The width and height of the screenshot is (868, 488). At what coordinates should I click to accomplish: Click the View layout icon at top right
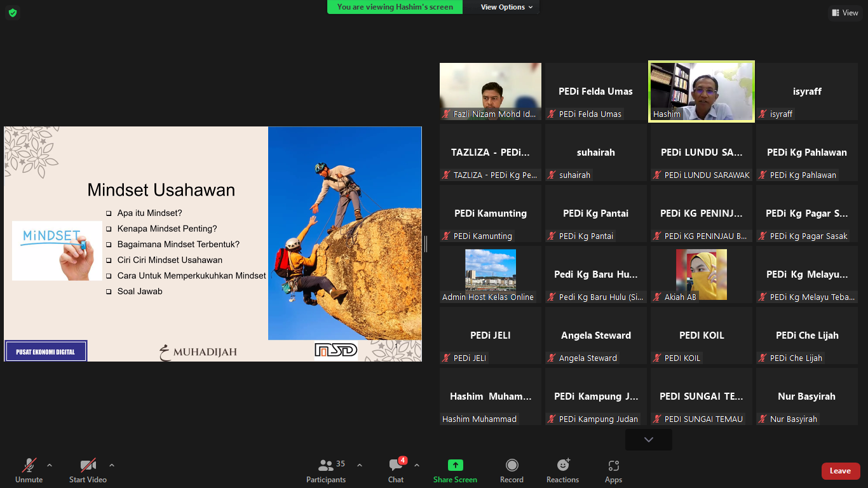point(844,13)
